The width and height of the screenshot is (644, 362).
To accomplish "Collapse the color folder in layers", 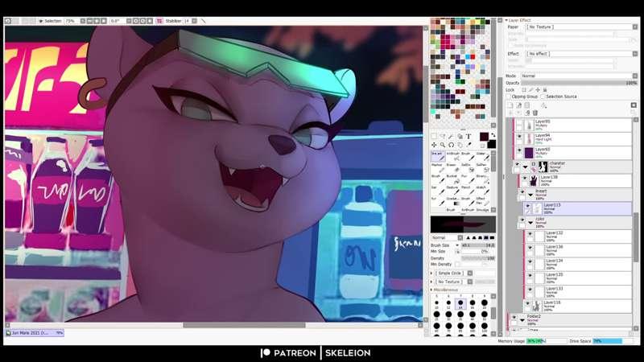I will (530, 222).
